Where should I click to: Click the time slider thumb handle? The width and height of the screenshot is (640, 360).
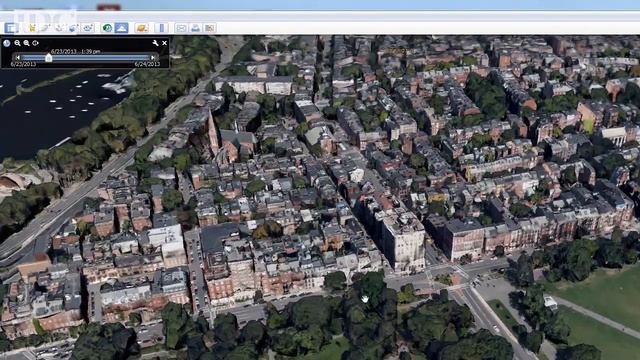[x=49, y=58]
